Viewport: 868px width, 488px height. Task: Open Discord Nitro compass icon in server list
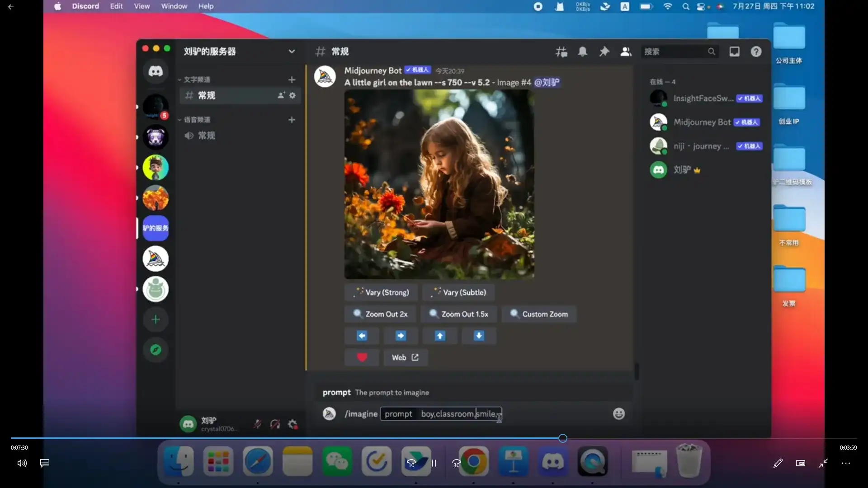pyautogui.click(x=156, y=350)
